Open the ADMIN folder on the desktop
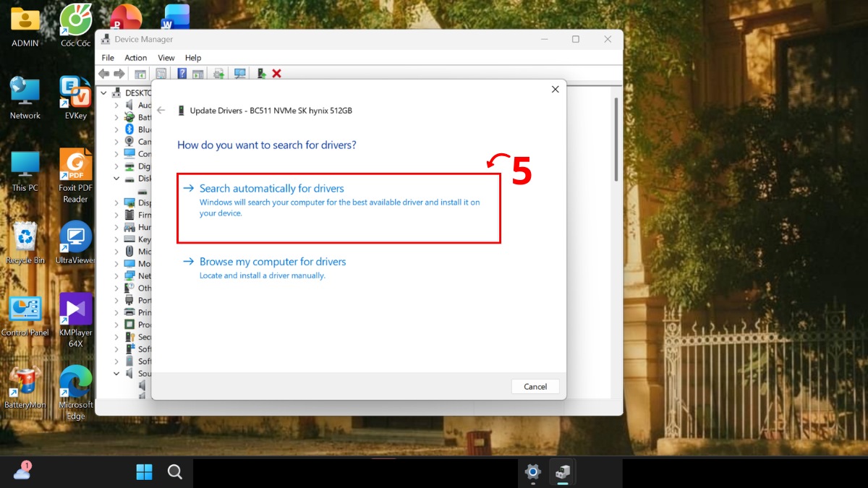868x488 pixels. click(x=25, y=27)
